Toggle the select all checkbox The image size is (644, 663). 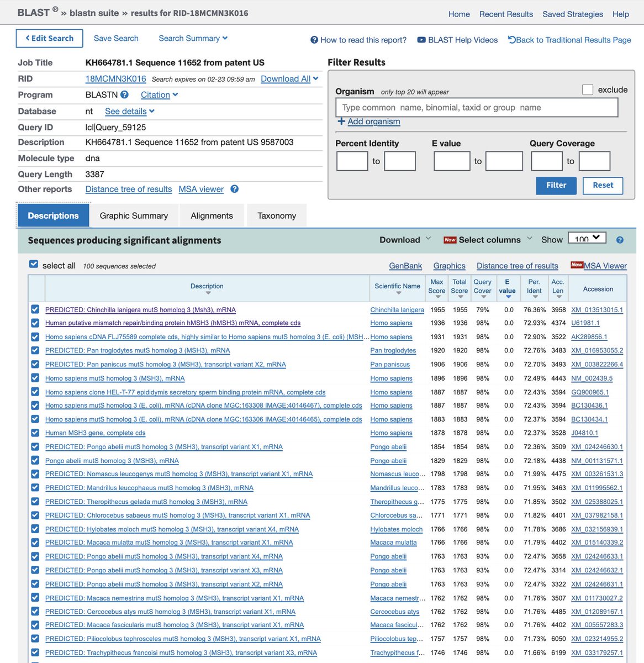coord(34,265)
